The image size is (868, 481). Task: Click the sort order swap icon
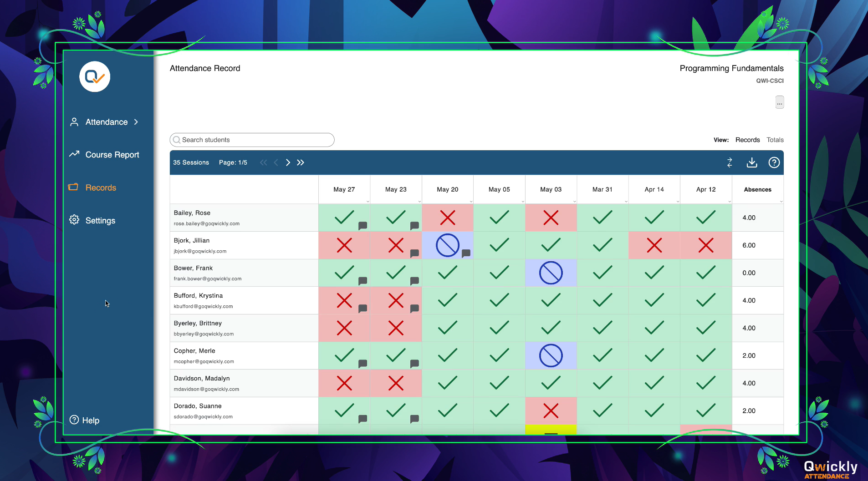pyautogui.click(x=730, y=162)
